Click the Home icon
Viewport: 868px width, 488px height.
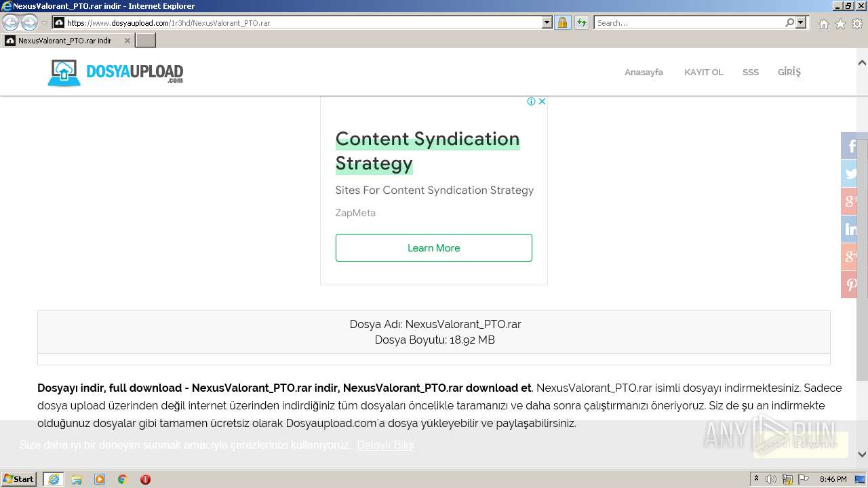point(823,24)
